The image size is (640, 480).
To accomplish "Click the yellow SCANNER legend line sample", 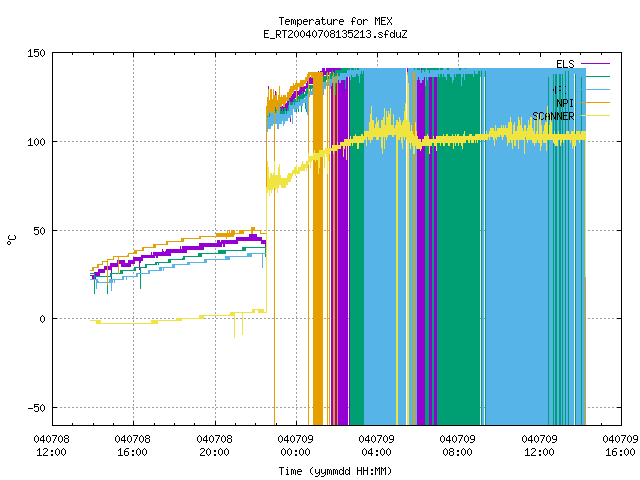I will click(x=595, y=116).
